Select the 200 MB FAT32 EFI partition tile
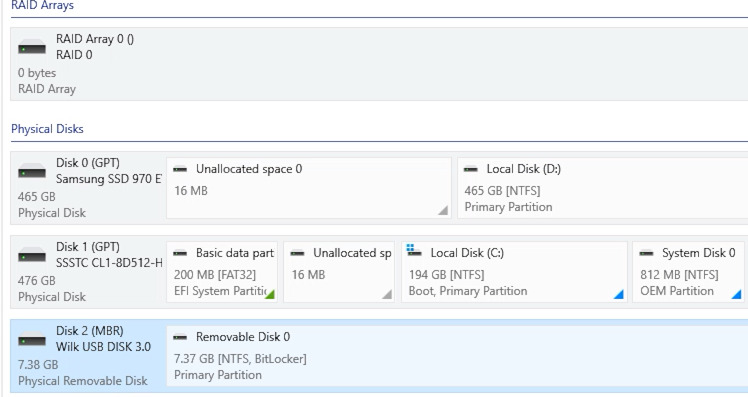The width and height of the screenshot is (748, 397). [x=222, y=272]
